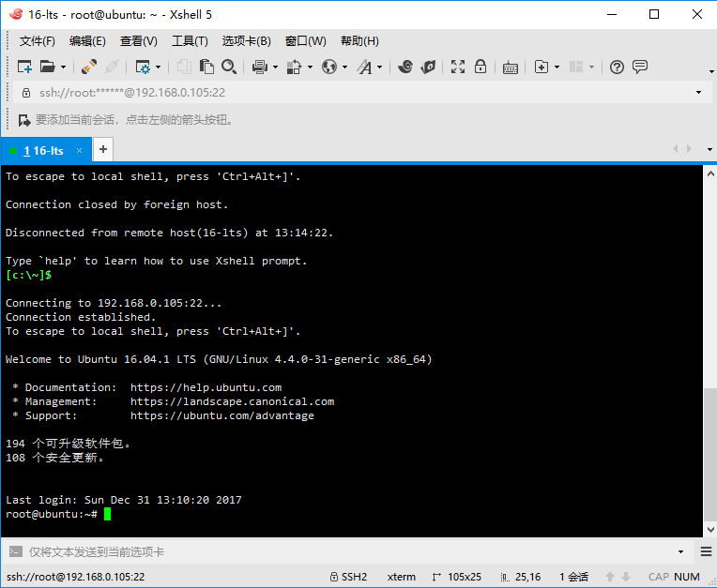Click the terminal vertical scrollbar thumb
The height and width of the screenshot is (588, 717).
(710, 454)
